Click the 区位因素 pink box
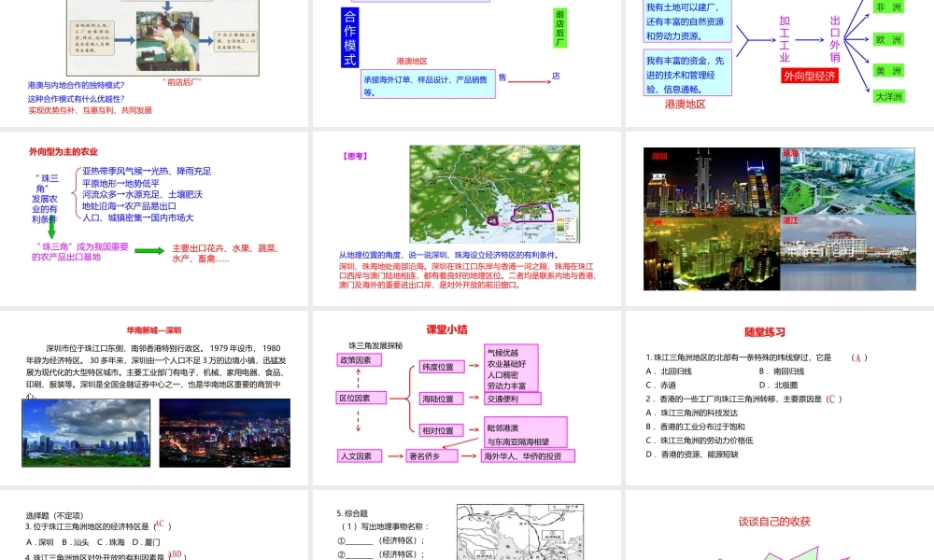This screenshot has width=934, height=560. point(361,399)
